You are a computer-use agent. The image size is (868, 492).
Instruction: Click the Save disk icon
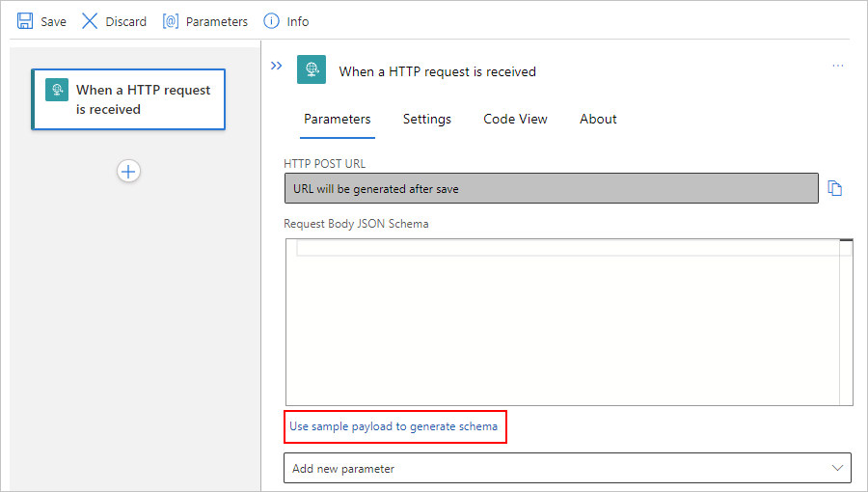pos(25,21)
